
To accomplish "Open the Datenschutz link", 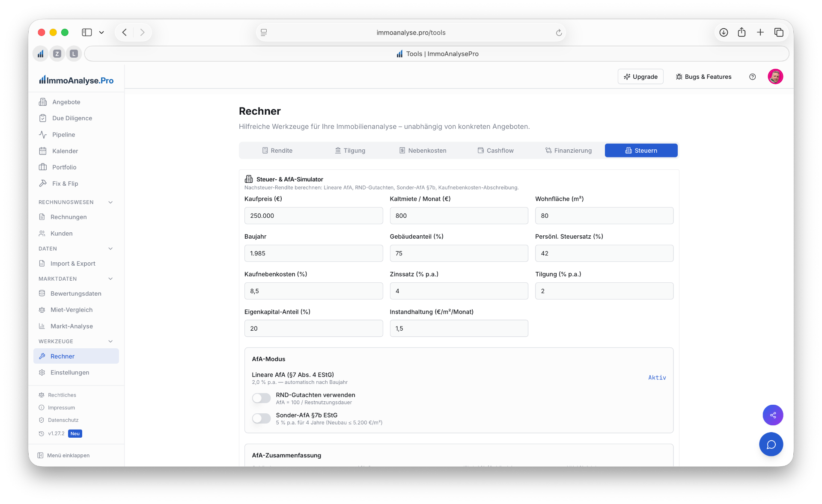I will pos(63,420).
